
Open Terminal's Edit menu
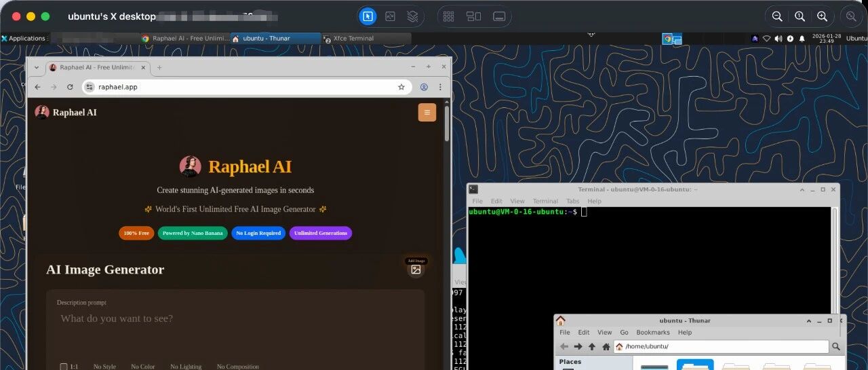pyautogui.click(x=496, y=201)
